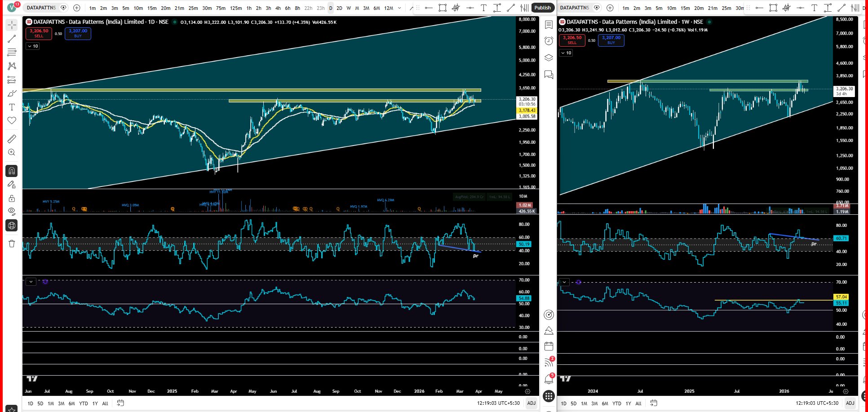Select the 12M interval in left chart
The image size is (868, 412).
[x=389, y=8]
